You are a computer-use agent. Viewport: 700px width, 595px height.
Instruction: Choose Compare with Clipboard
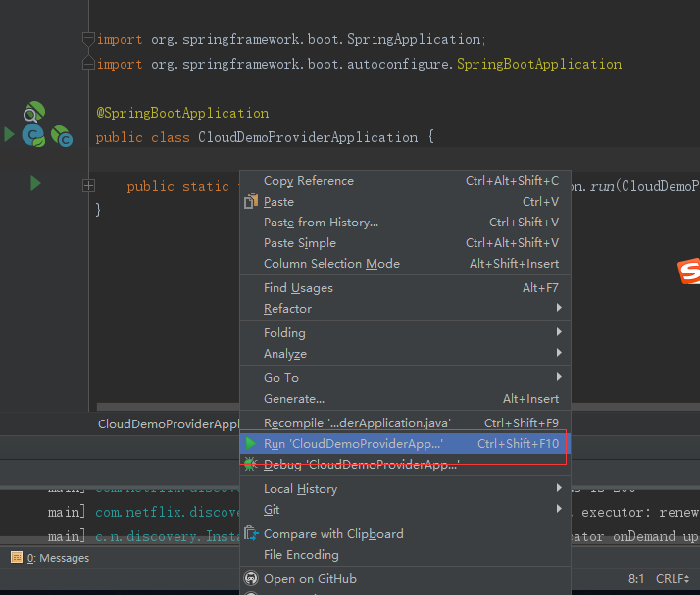click(405, 533)
